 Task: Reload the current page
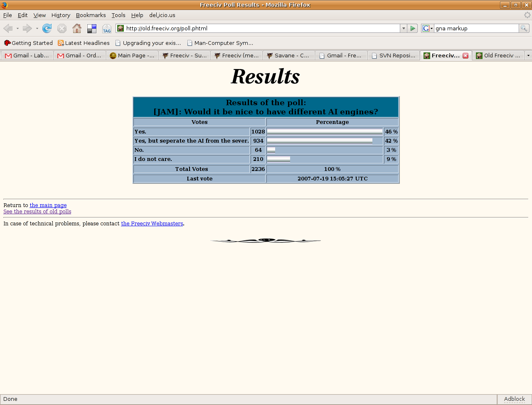[47, 28]
